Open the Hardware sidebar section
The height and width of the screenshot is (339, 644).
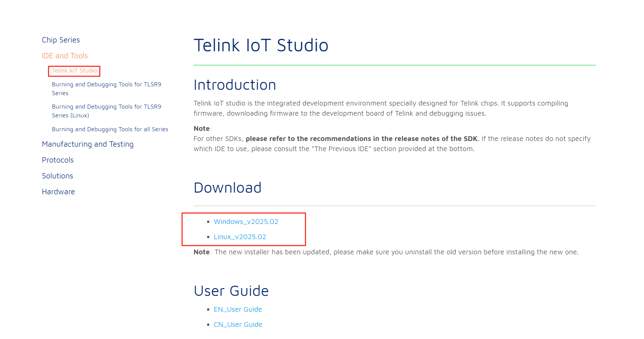pos(58,192)
